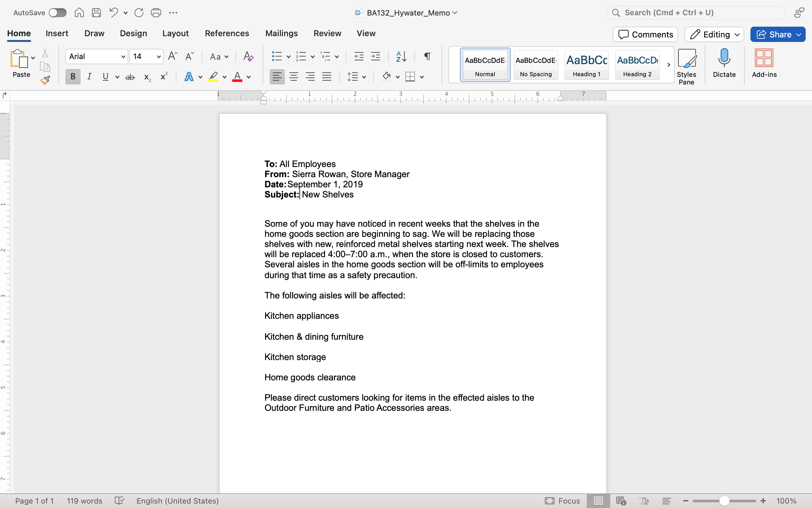
Task: Open the Styles Pane
Action: point(686,67)
